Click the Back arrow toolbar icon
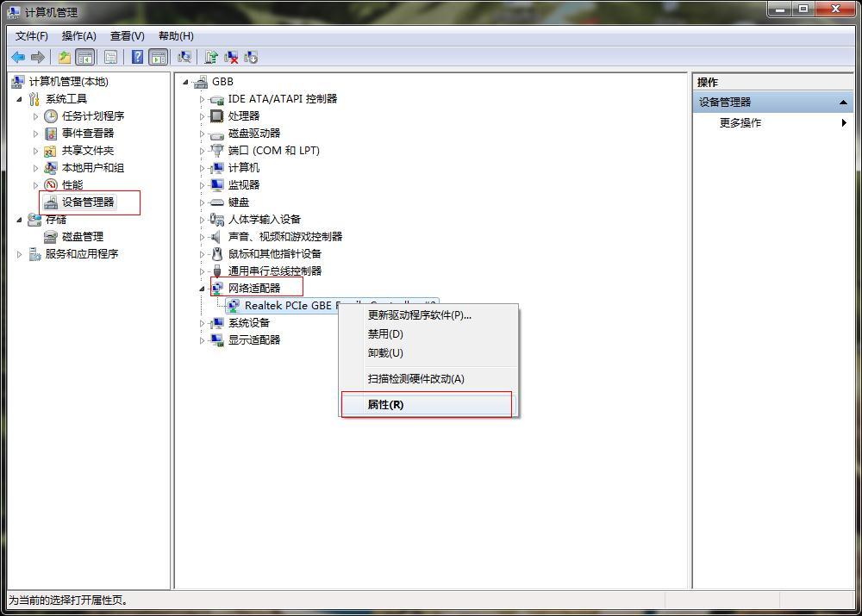This screenshot has height=616, width=862. [x=18, y=57]
